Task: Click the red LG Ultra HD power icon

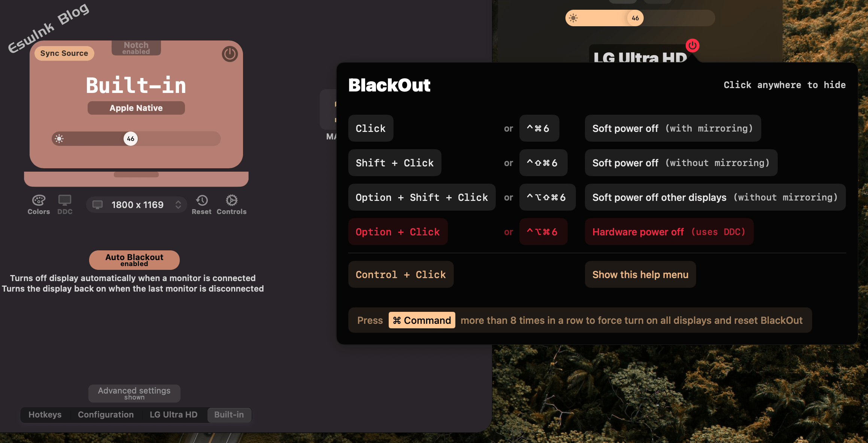Action: (x=692, y=45)
